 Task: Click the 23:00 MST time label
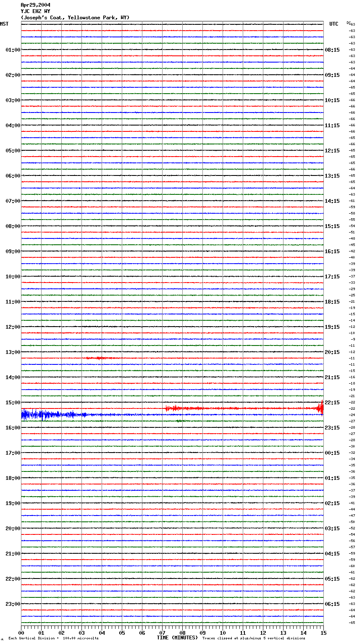click(x=13, y=604)
